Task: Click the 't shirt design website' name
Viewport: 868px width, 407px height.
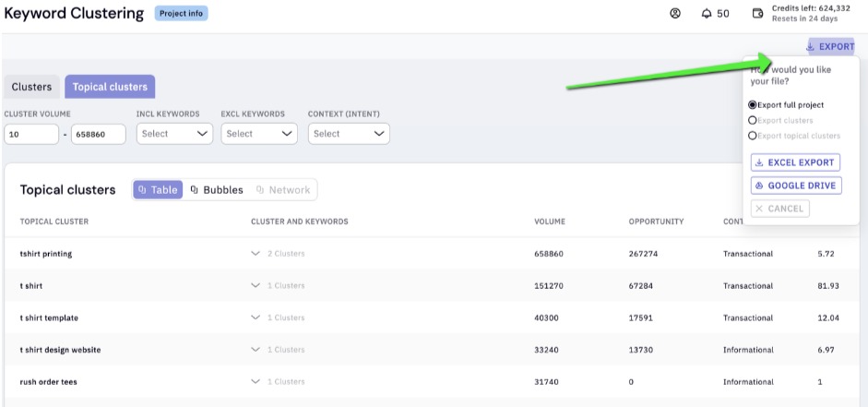Action: [x=60, y=350]
